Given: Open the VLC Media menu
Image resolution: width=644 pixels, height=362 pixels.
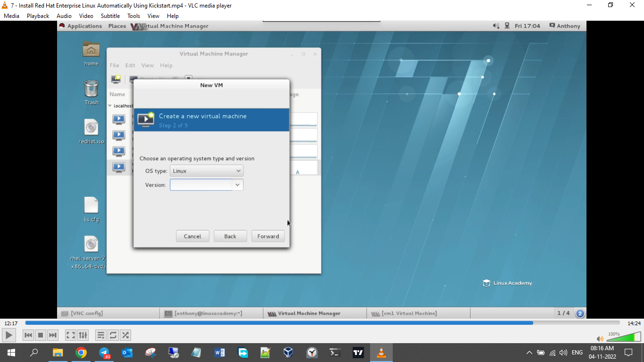Looking at the screenshot, I should point(11,16).
